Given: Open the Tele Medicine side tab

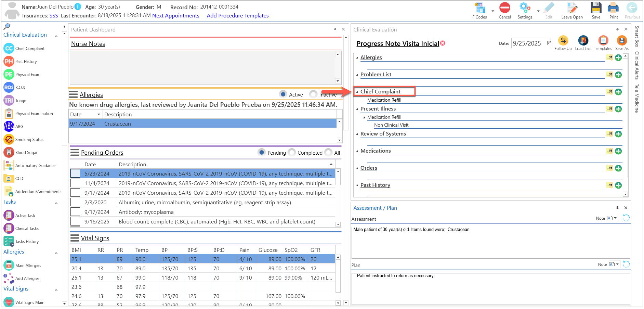Looking at the screenshot, I should [x=637, y=98].
